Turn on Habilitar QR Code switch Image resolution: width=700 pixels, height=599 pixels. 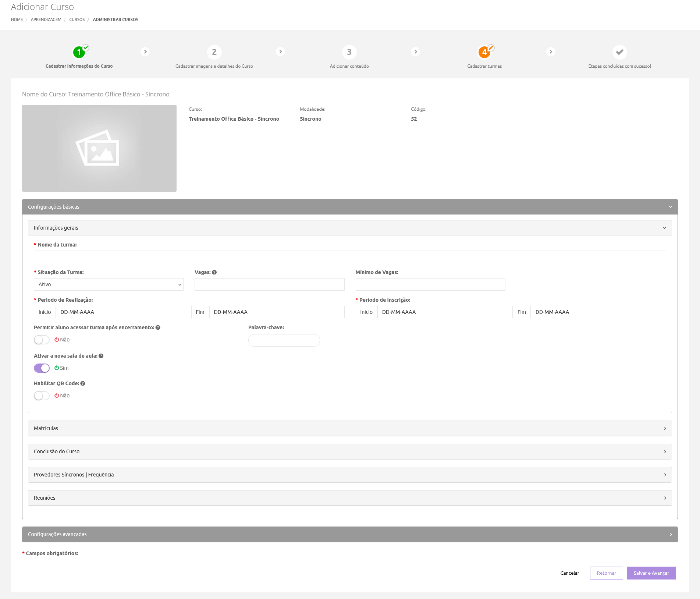pyautogui.click(x=42, y=396)
